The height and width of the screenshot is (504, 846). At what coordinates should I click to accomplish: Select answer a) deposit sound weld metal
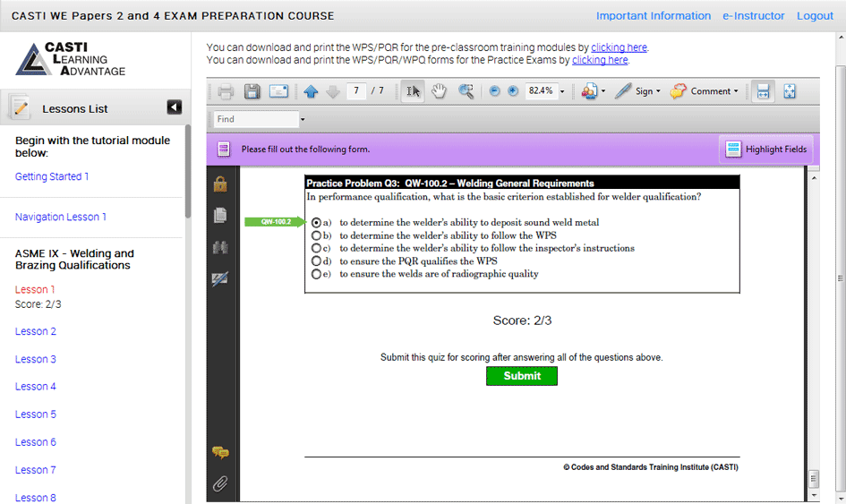coord(316,222)
